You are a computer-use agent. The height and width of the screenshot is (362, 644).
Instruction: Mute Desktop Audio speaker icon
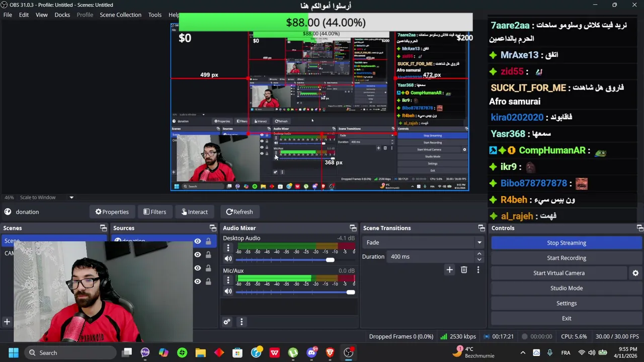[228, 259]
